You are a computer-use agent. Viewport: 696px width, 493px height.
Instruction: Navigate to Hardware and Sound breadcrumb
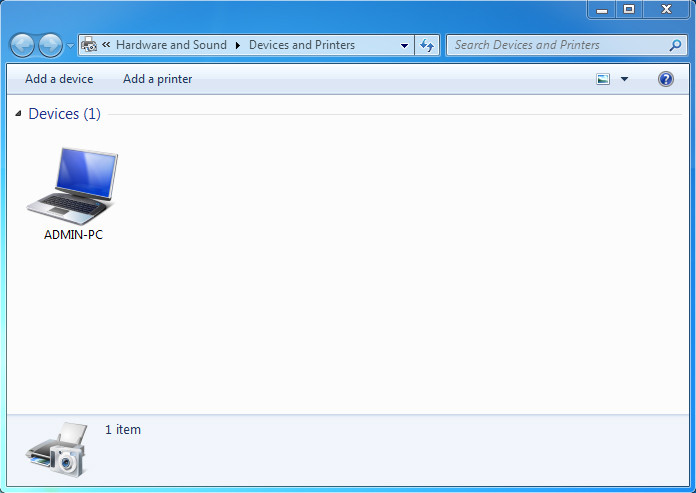click(x=171, y=45)
